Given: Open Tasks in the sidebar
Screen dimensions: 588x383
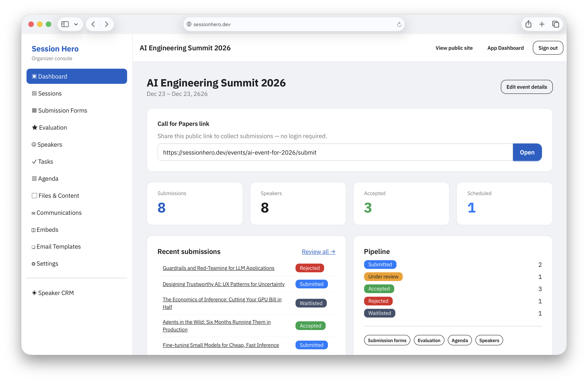Looking at the screenshot, I should (x=77, y=161).
